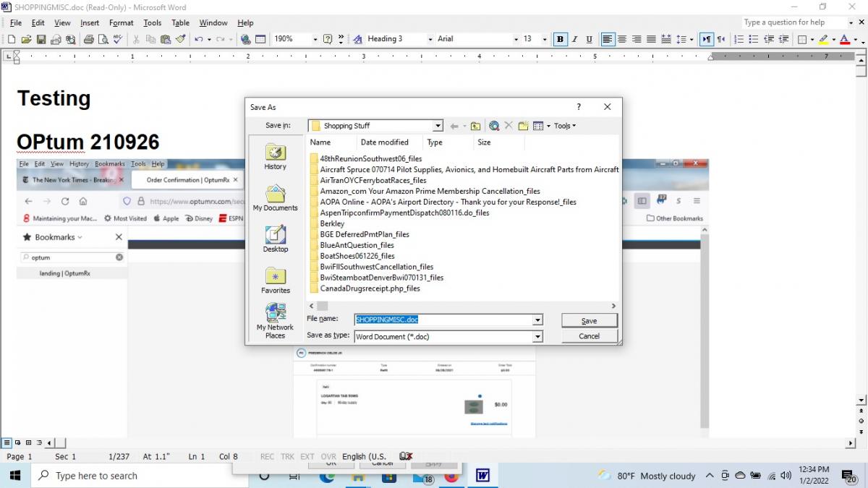
Task: Open the Views icon in Save As
Action: point(538,126)
